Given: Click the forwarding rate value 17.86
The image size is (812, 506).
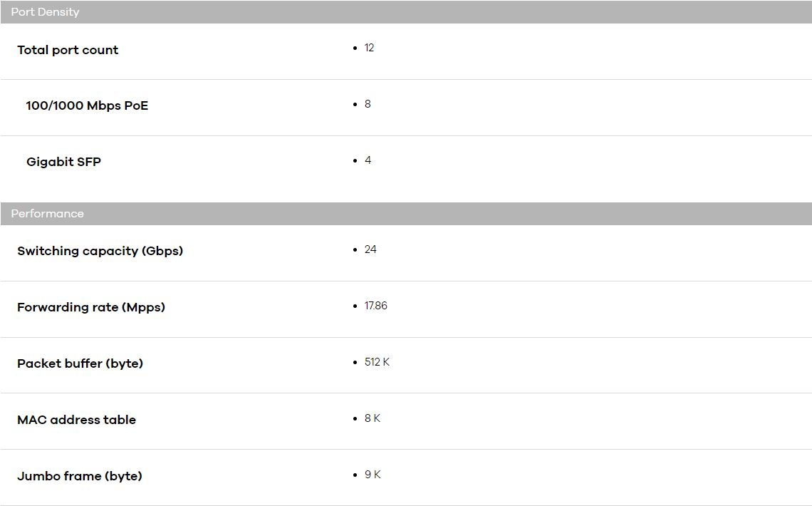Looking at the screenshot, I should [376, 306].
